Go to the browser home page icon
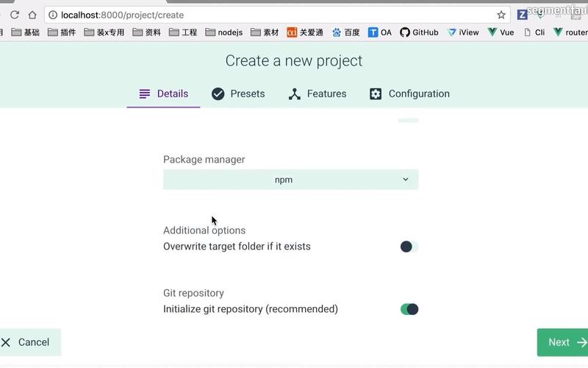The width and height of the screenshot is (588, 368). point(32,15)
